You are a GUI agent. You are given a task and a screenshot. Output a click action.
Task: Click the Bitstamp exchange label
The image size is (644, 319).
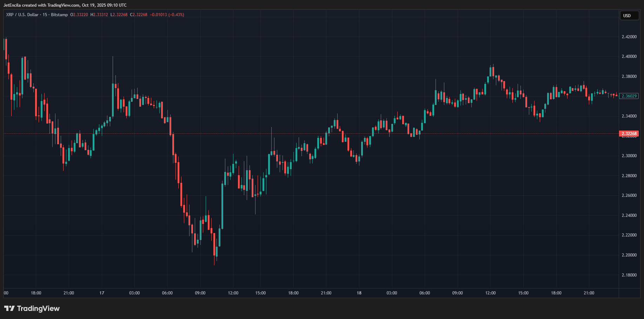tap(59, 15)
